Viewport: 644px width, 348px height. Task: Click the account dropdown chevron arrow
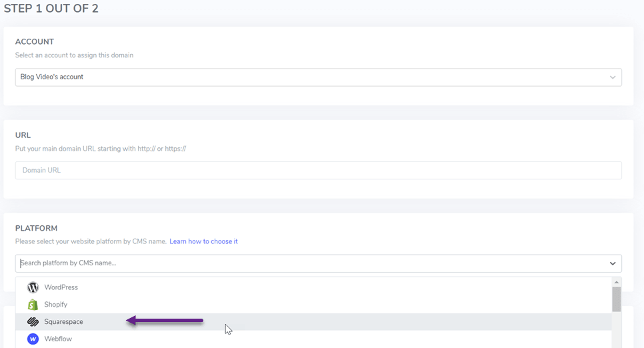coord(613,77)
